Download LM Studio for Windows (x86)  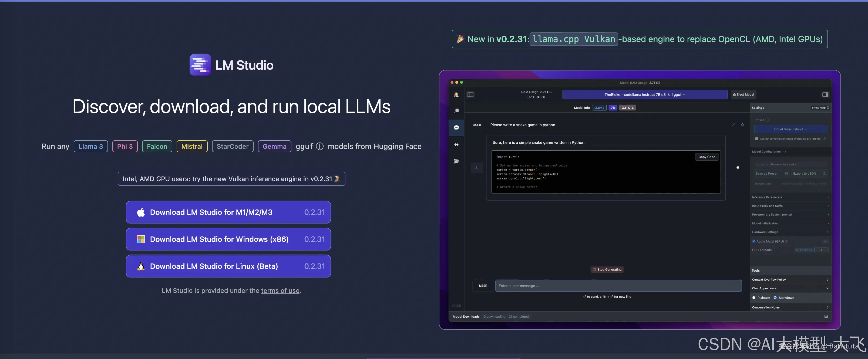tap(228, 239)
